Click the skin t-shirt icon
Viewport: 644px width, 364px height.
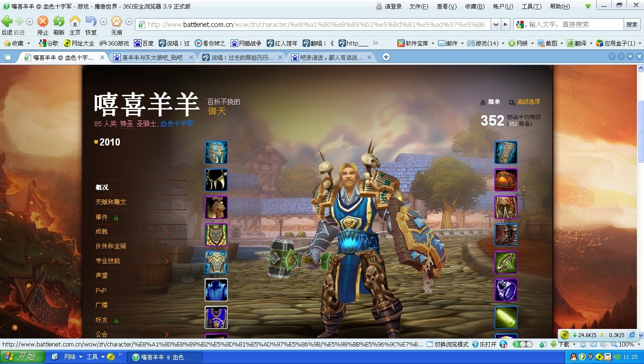(588, 6)
